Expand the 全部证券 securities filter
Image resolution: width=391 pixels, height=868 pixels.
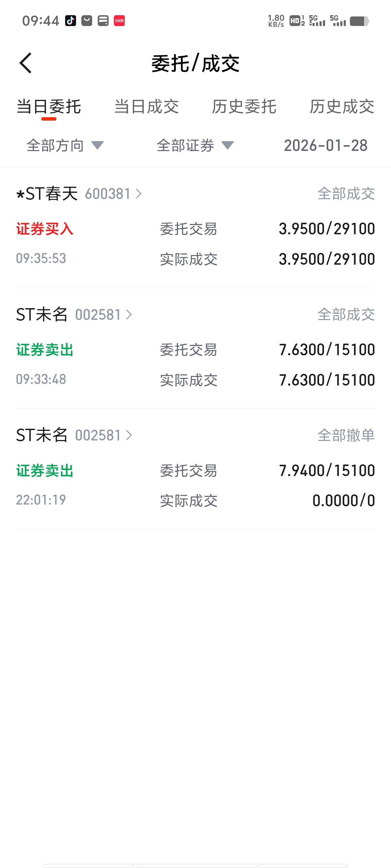(195, 146)
